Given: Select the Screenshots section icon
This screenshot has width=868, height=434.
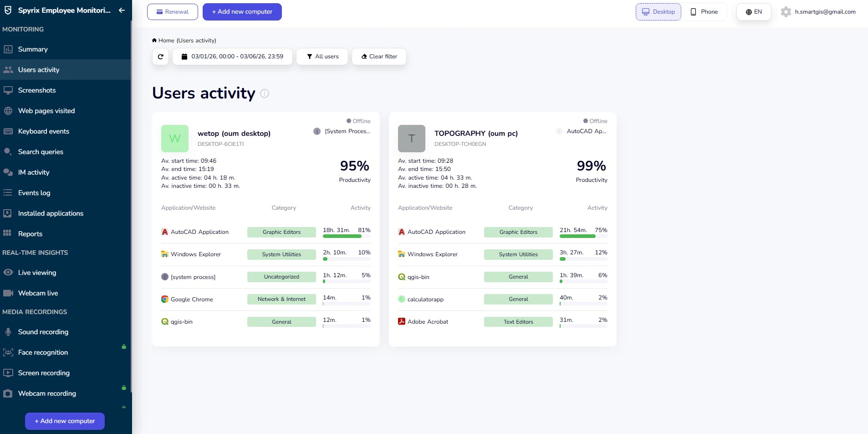Looking at the screenshot, I should pyautogui.click(x=8, y=90).
